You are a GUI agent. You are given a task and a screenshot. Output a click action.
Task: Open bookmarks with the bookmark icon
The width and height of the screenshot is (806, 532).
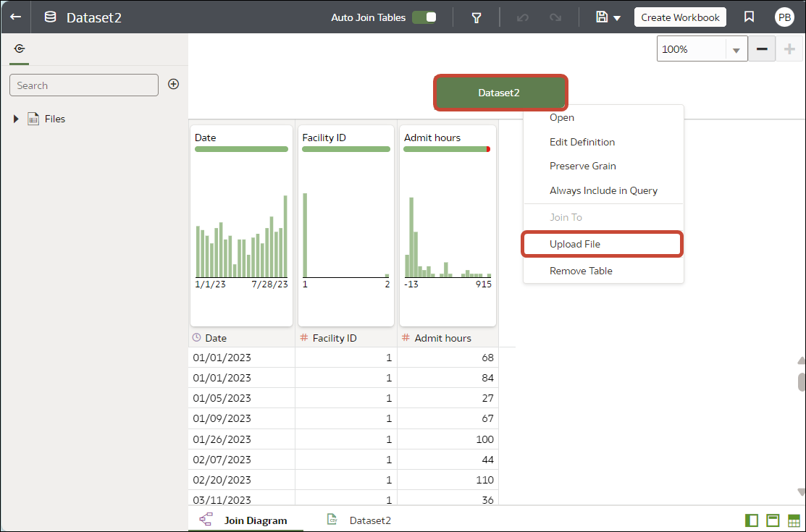(750, 16)
